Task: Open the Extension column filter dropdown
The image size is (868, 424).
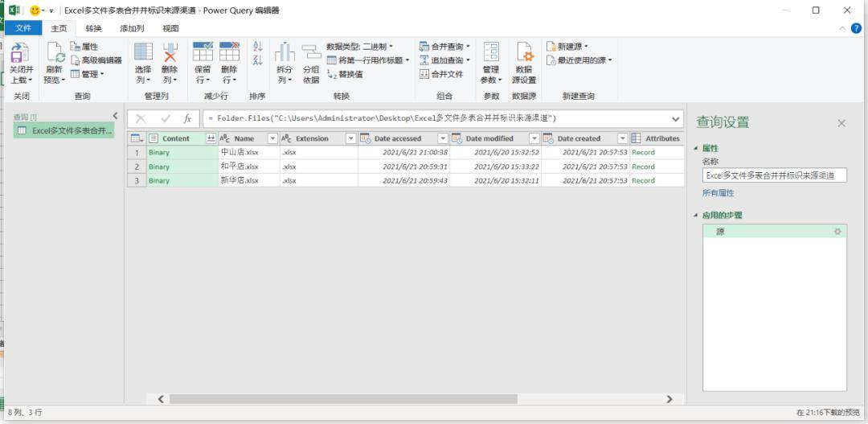Action: (x=351, y=138)
